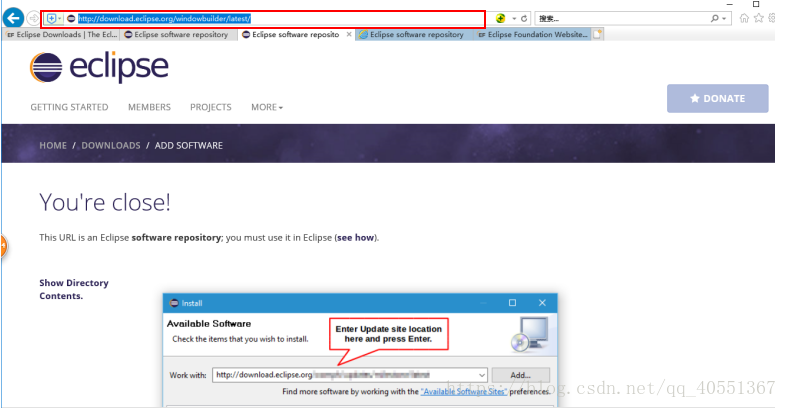The image size is (787, 408).
Task: Open the Favorites star icon
Action: 759,19
